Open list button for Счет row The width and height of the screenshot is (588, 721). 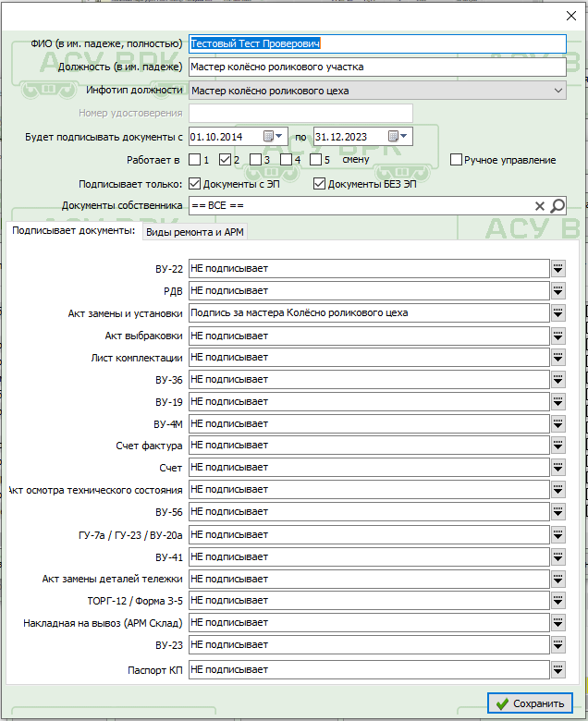(558, 467)
